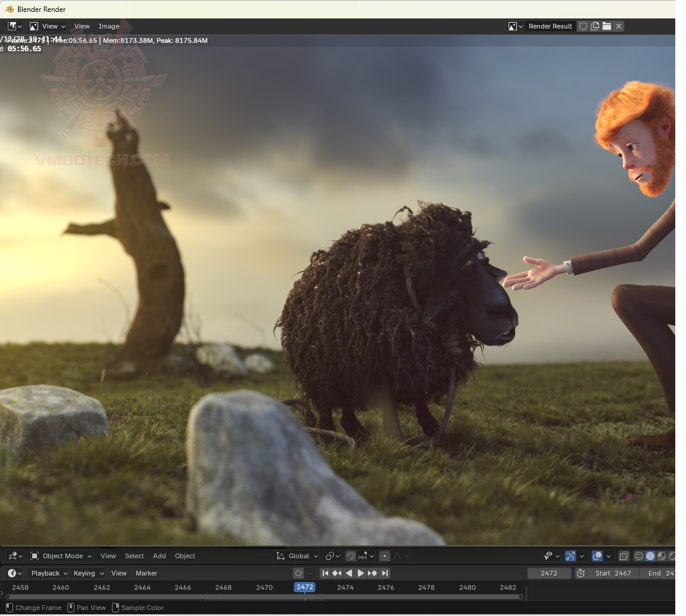686x616 pixels.
Task: Open the View mode dropdown in image editor
Action: pos(48,26)
